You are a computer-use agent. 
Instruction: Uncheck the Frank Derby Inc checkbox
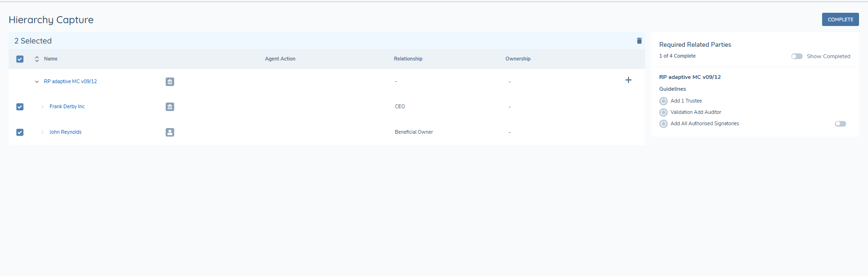pyautogui.click(x=20, y=107)
